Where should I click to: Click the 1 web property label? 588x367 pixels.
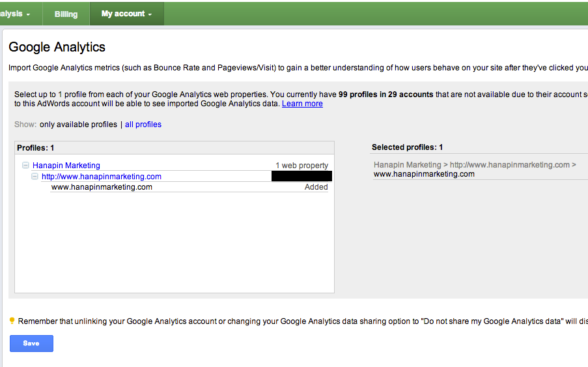[x=302, y=165]
